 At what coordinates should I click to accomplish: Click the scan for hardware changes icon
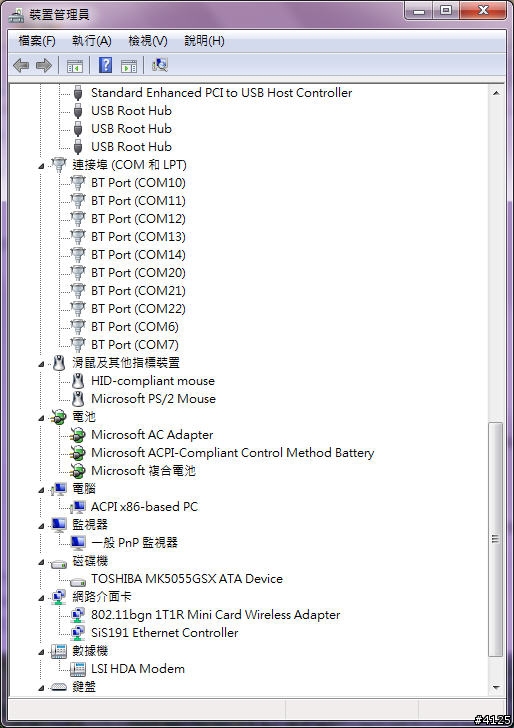coord(160,65)
